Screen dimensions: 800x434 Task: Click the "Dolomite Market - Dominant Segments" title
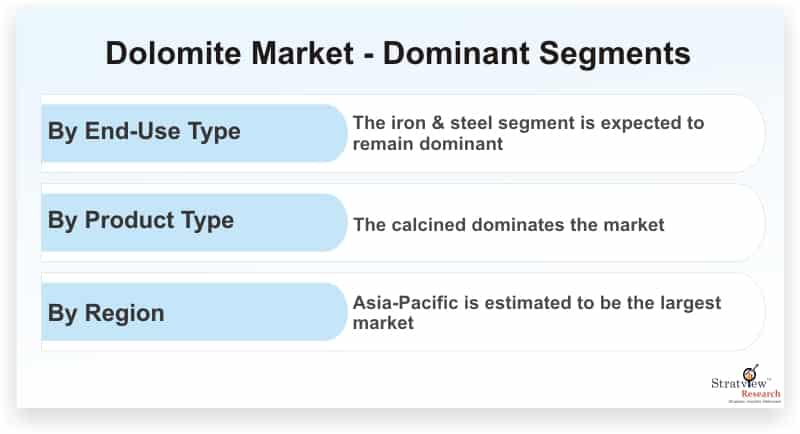point(398,53)
